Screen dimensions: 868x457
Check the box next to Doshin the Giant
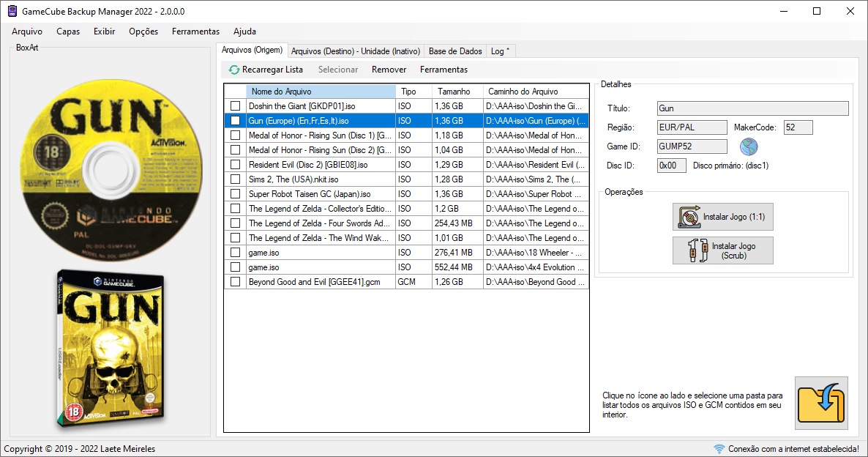235,105
